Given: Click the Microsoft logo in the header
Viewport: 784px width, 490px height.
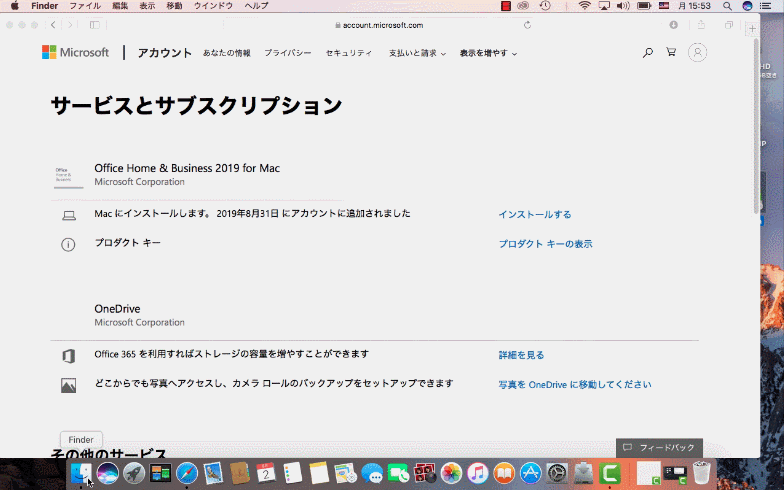Looking at the screenshot, I should (x=76, y=52).
